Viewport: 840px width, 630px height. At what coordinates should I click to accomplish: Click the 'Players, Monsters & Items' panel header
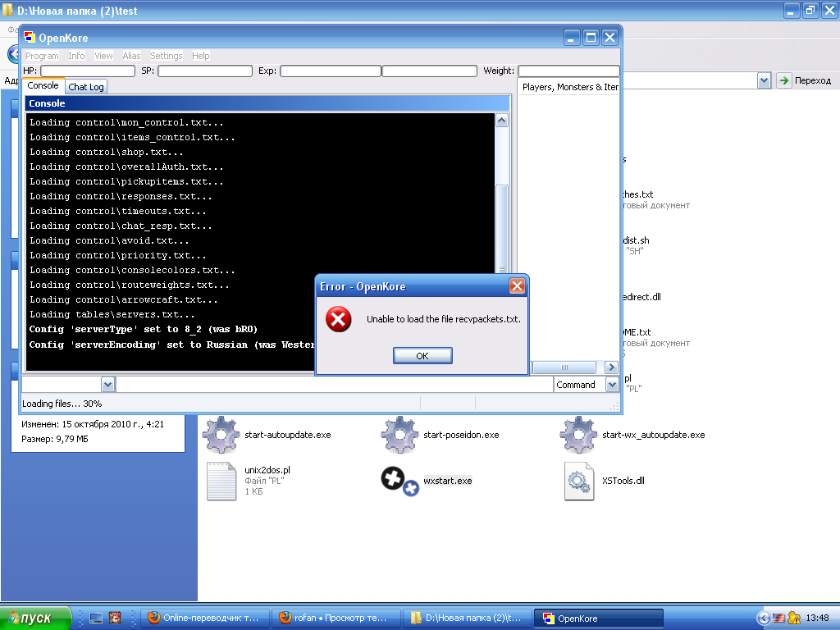(x=568, y=87)
